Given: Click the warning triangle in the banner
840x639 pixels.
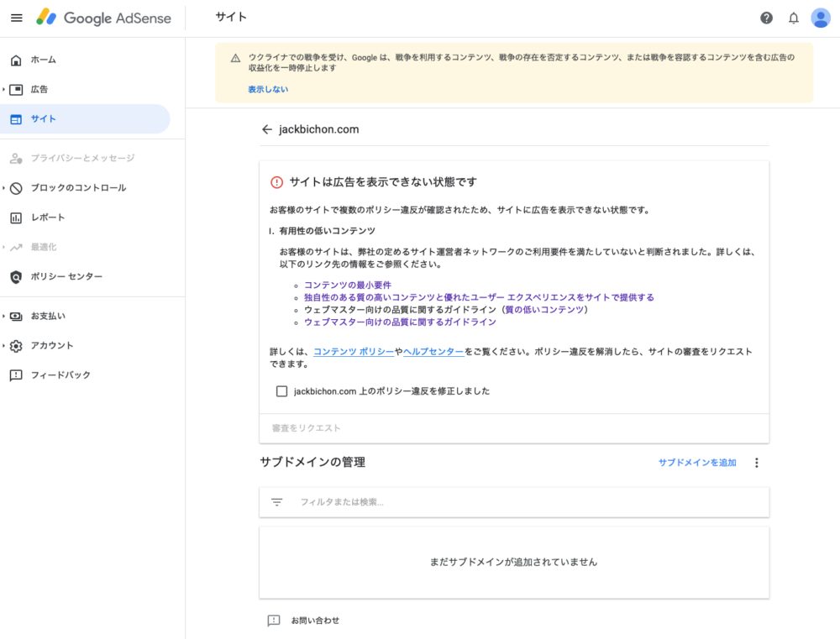Looking at the screenshot, I should (x=235, y=59).
